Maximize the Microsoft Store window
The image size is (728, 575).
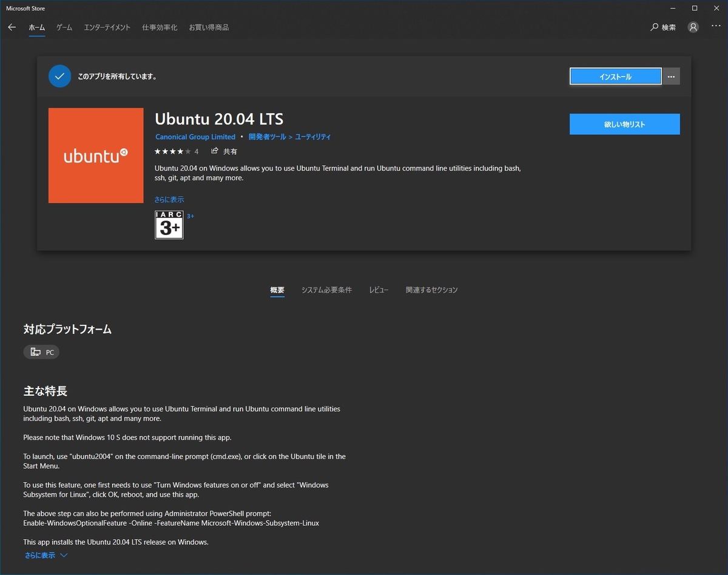click(x=695, y=8)
